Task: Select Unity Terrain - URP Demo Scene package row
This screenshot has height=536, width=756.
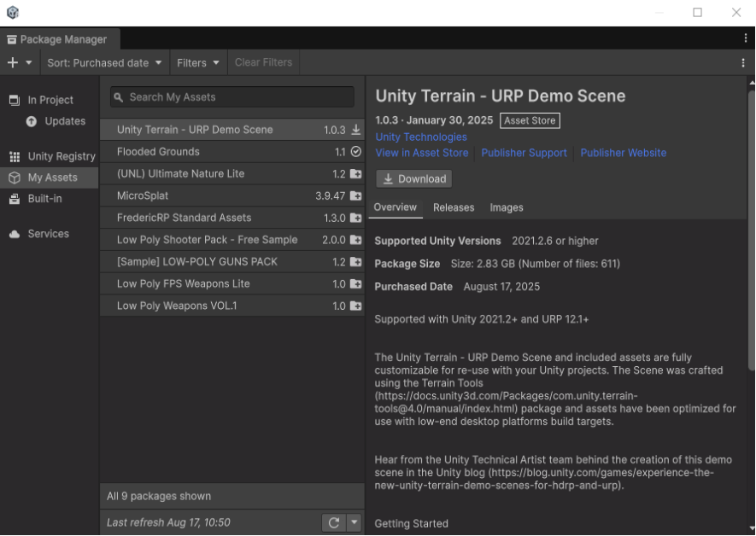Action: click(231, 130)
